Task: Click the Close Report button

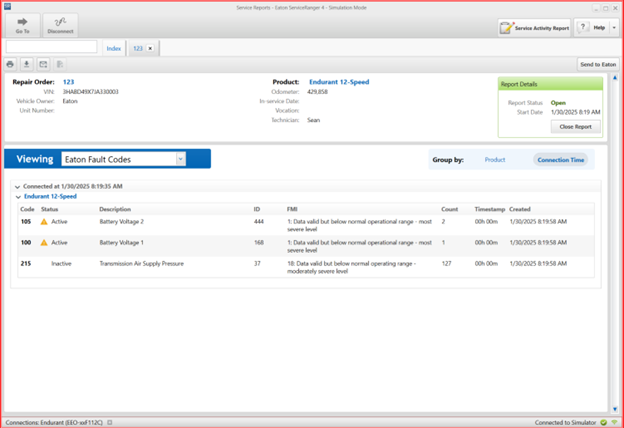Action: point(575,127)
